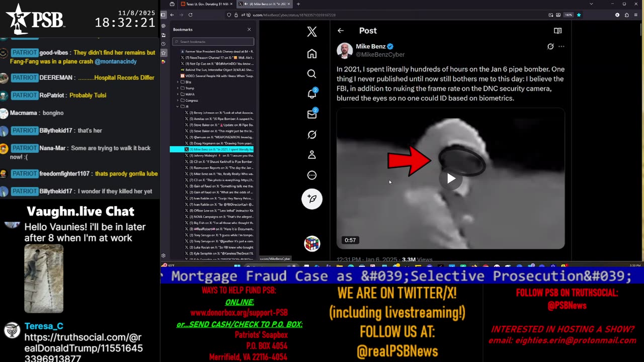Open X Messages envelope icon
The width and height of the screenshot is (644, 362).
click(312, 114)
